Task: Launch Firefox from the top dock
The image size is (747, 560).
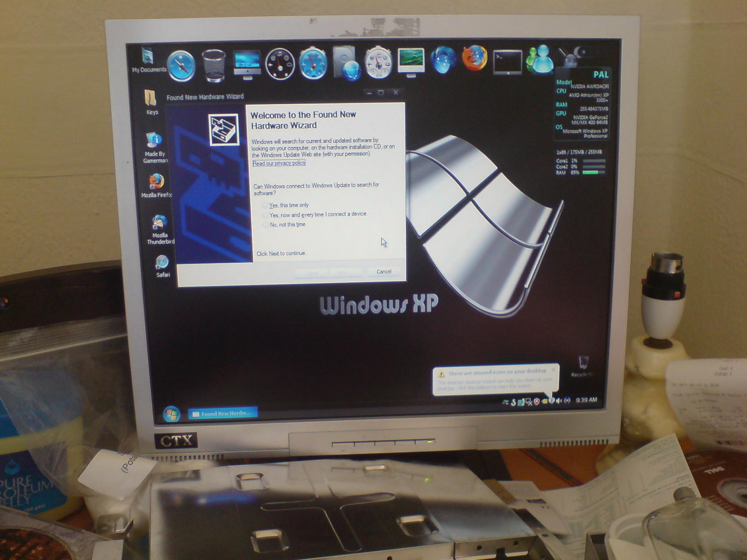Action: 474,58
